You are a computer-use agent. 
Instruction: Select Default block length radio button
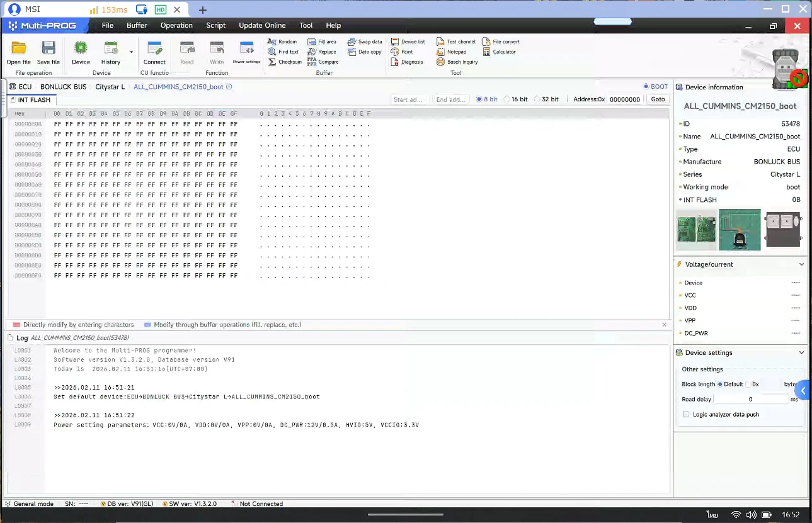coord(720,384)
